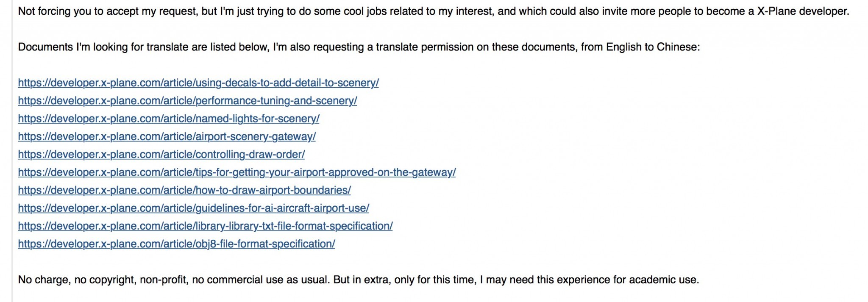Open the airport-scenery-gateway article link
Image resolution: width=868 pixels, height=302 pixels.
(x=167, y=136)
